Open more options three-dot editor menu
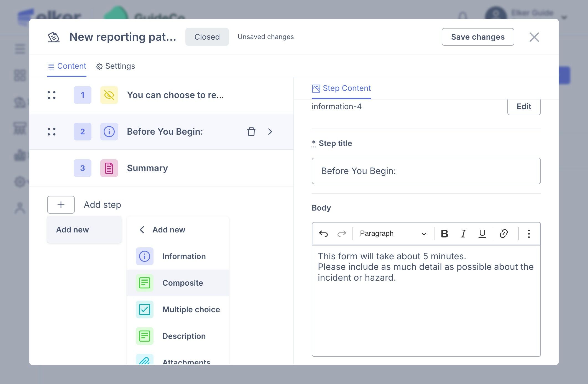Image resolution: width=588 pixels, height=384 pixels. [529, 234]
